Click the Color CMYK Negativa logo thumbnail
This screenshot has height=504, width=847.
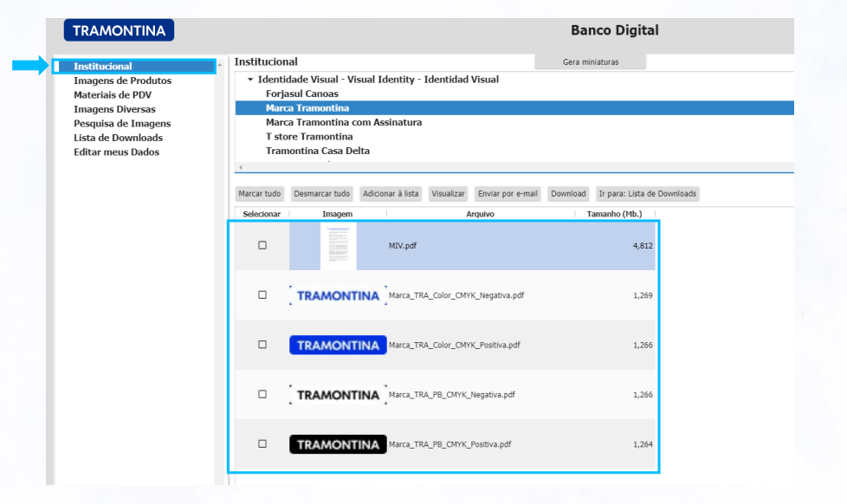338,295
